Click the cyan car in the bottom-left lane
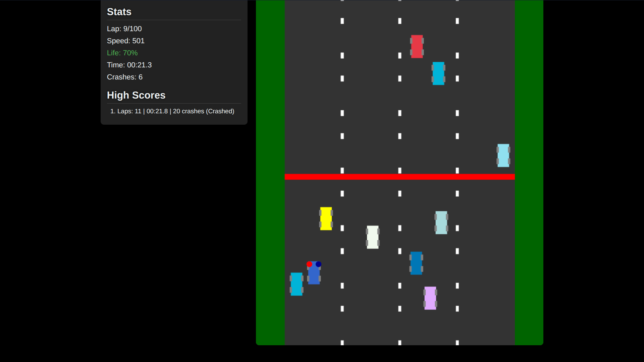This screenshot has height=362, width=644. click(x=297, y=284)
